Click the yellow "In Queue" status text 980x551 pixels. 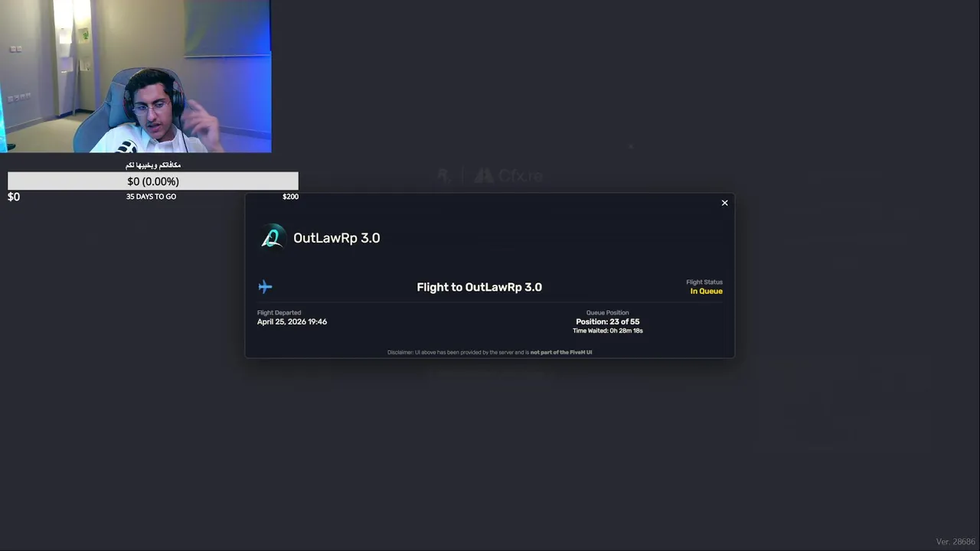coord(706,292)
